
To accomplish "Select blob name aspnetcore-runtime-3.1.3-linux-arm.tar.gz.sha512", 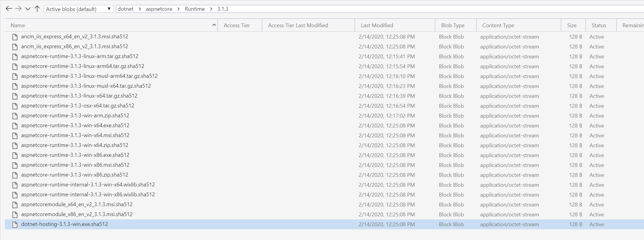I will 80,56.
